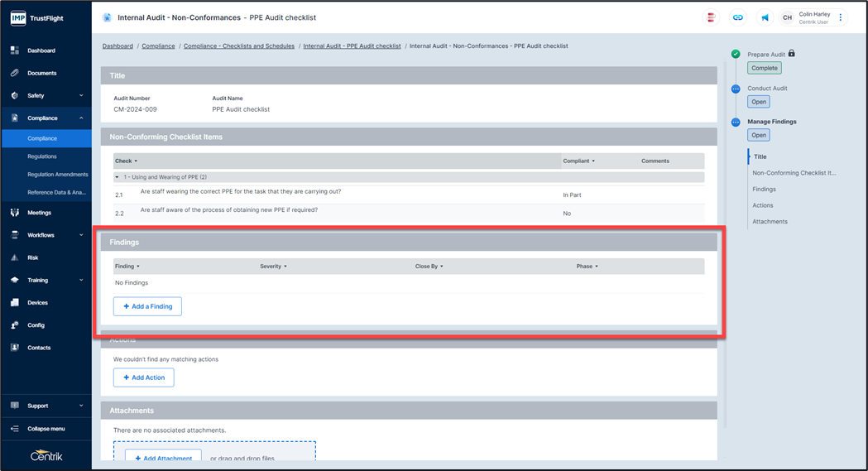868x471 pixels.
Task: Open the announcements megaphone icon
Action: click(x=765, y=17)
